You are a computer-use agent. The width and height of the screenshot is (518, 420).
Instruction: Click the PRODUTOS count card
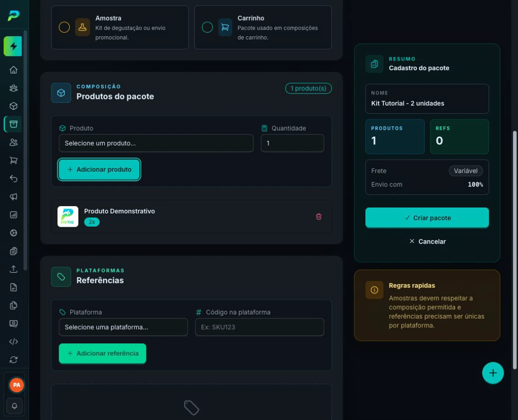click(395, 136)
